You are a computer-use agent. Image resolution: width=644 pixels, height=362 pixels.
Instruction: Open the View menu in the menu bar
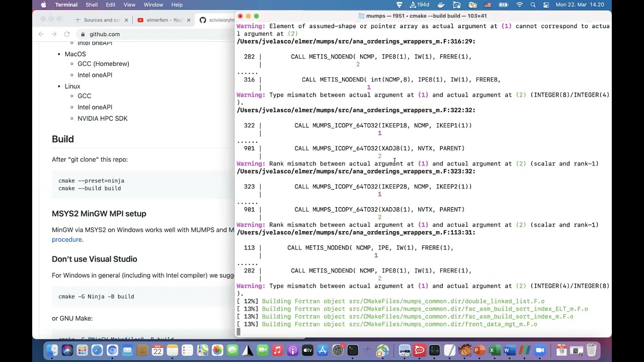pos(129,5)
